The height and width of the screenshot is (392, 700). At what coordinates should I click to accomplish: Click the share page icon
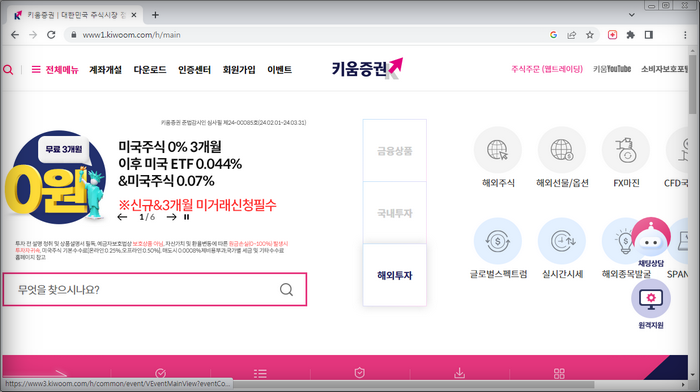point(571,35)
